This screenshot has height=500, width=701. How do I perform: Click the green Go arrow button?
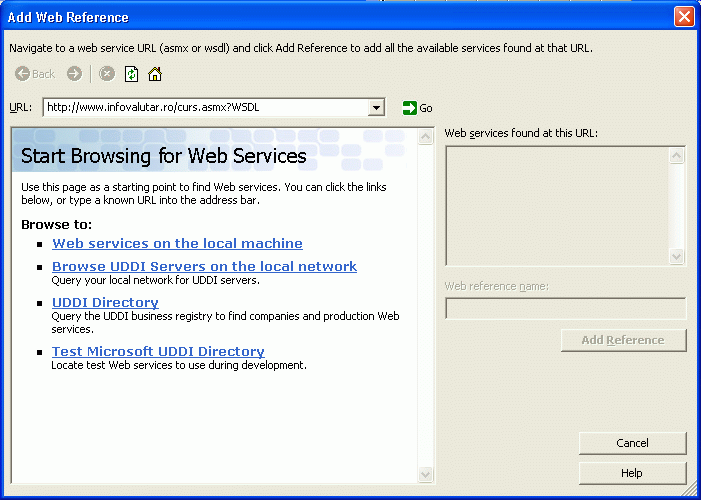point(417,108)
